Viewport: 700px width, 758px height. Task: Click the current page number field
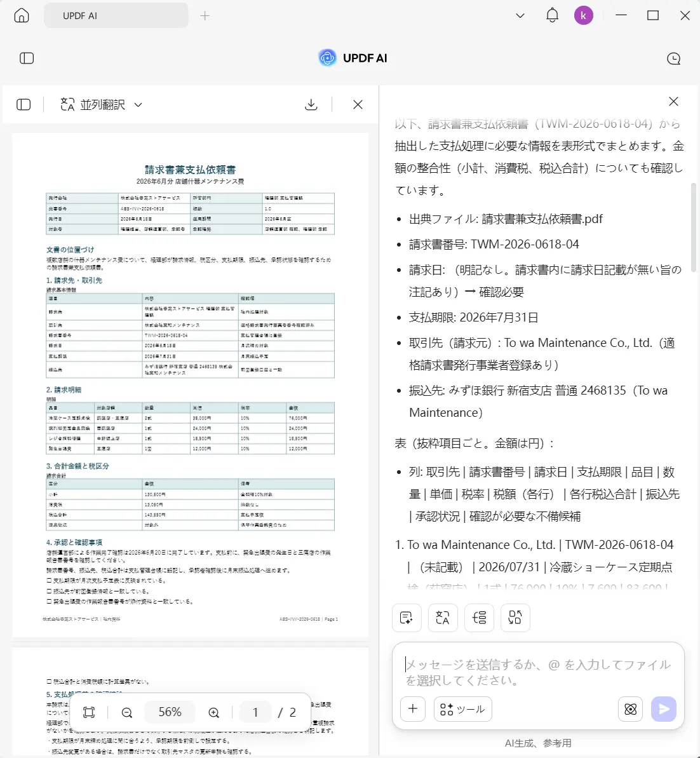click(x=255, y=712)
